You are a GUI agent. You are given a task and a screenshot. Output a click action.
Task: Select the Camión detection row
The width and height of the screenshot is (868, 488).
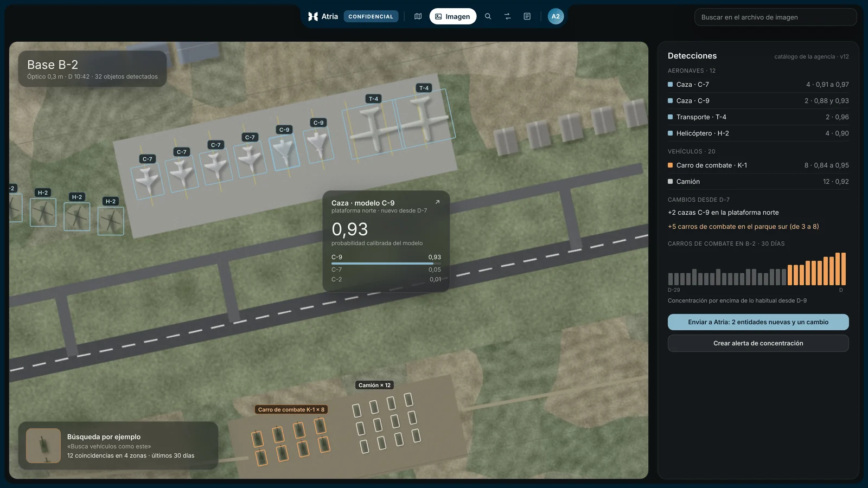click(758, 182)
